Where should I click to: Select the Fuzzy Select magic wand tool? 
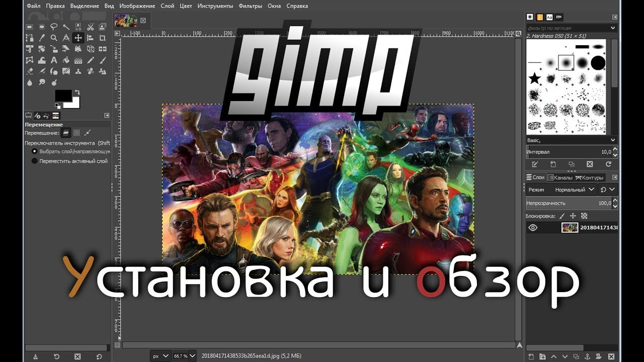tap(66, 27)
